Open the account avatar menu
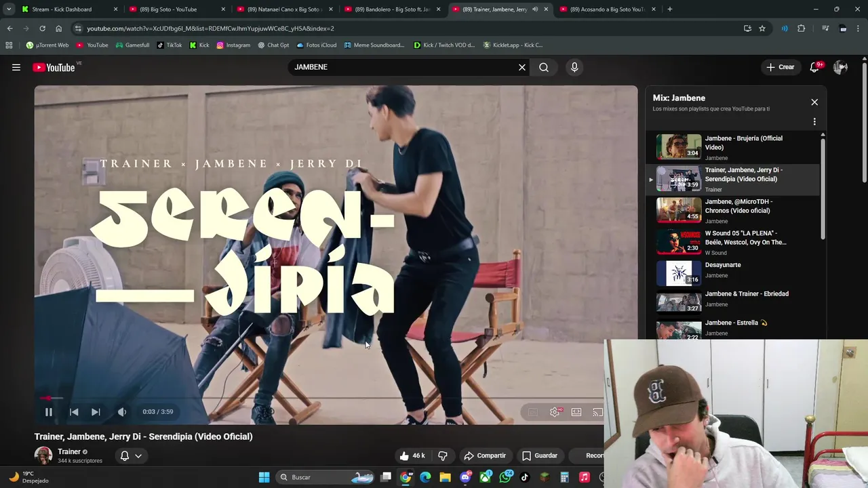 coord(840,67)
